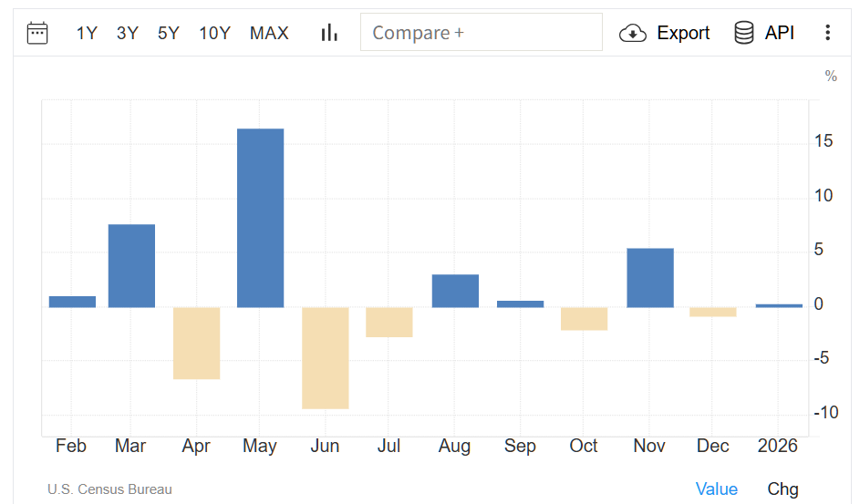The width and height of the screenshot is (860, 504).
Task: Switch to Value view
Action: click(x=716, y=489)
